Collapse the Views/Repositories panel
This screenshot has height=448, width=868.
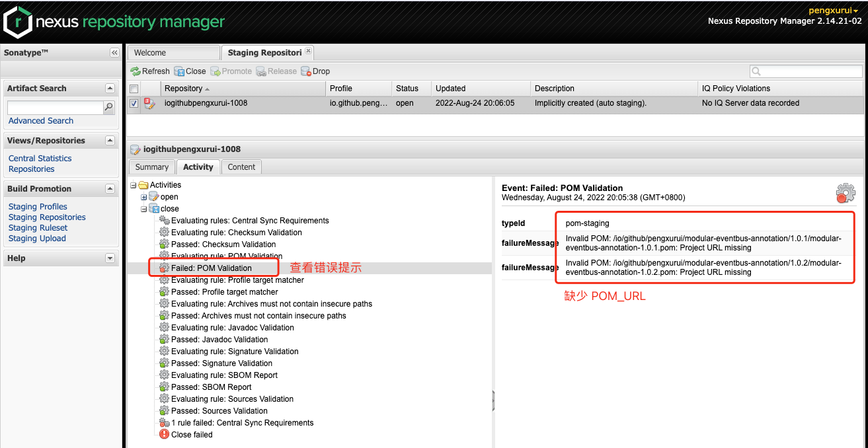[x=110, y=141]
